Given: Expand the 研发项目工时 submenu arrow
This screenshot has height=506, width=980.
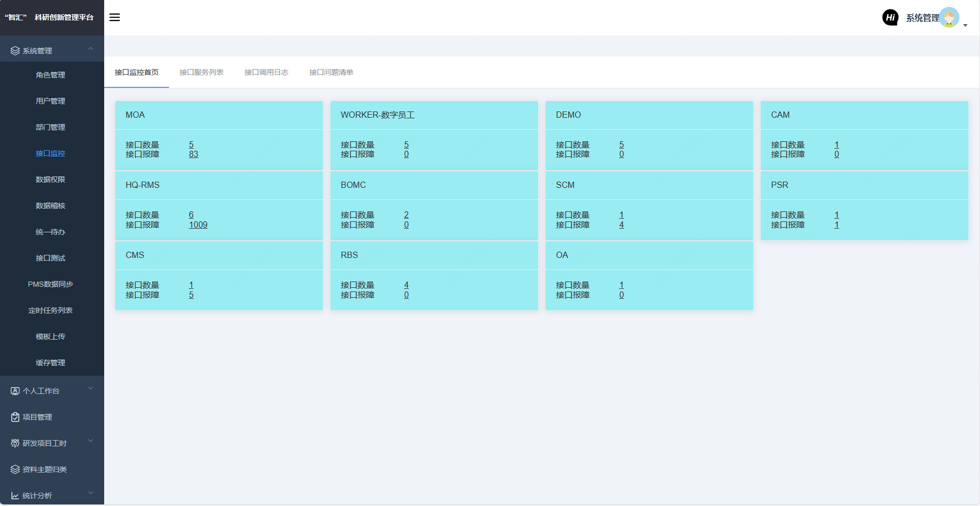Looking at the screenshot, I should pyautogui.click(x=91, y=441).
